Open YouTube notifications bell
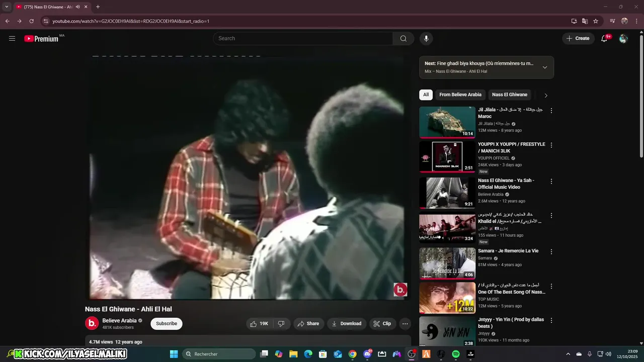Screen dimensions: 644x362 click(604, 38)
